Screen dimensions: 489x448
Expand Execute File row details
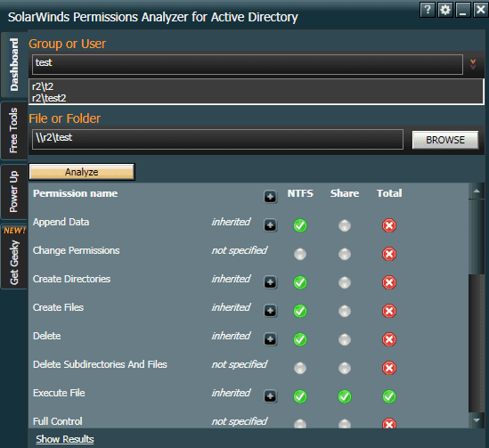(270, 396)
